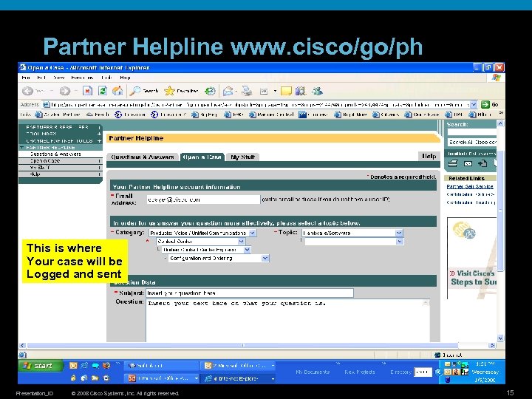Click the Toolkit envelope icon
This screenshot has height=399, width=532.
(468, 163)
